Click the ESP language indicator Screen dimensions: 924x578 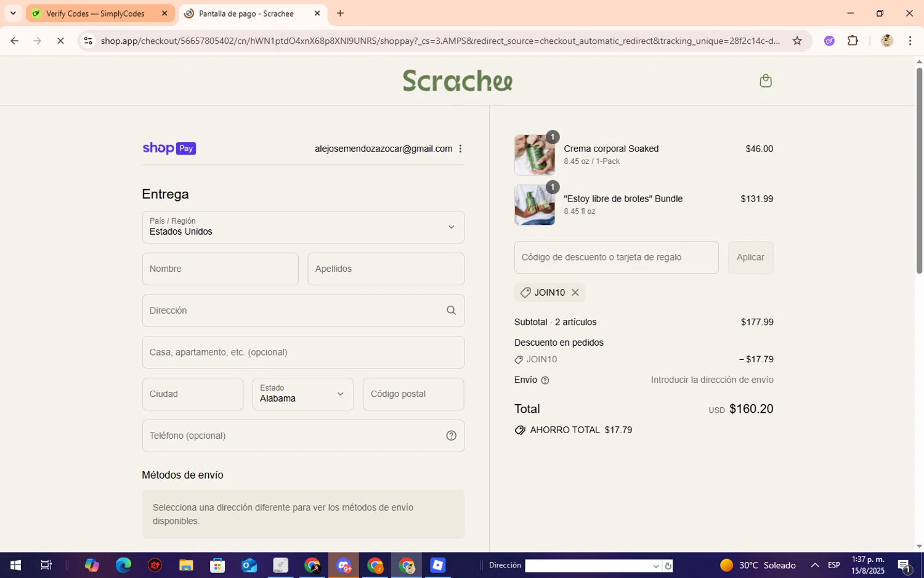click(834, 565)
